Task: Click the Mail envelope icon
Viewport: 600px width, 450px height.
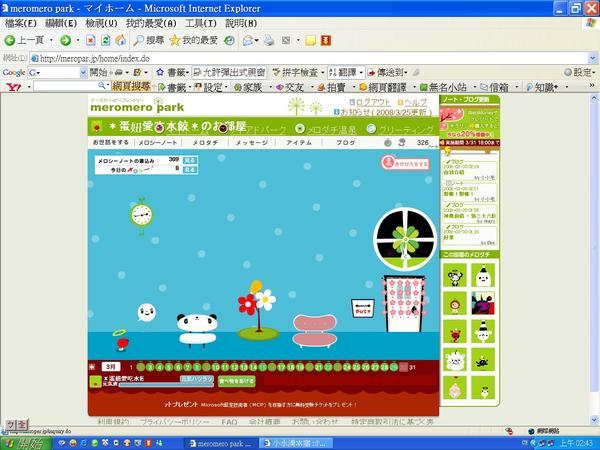Action: [x=248, y=40]
